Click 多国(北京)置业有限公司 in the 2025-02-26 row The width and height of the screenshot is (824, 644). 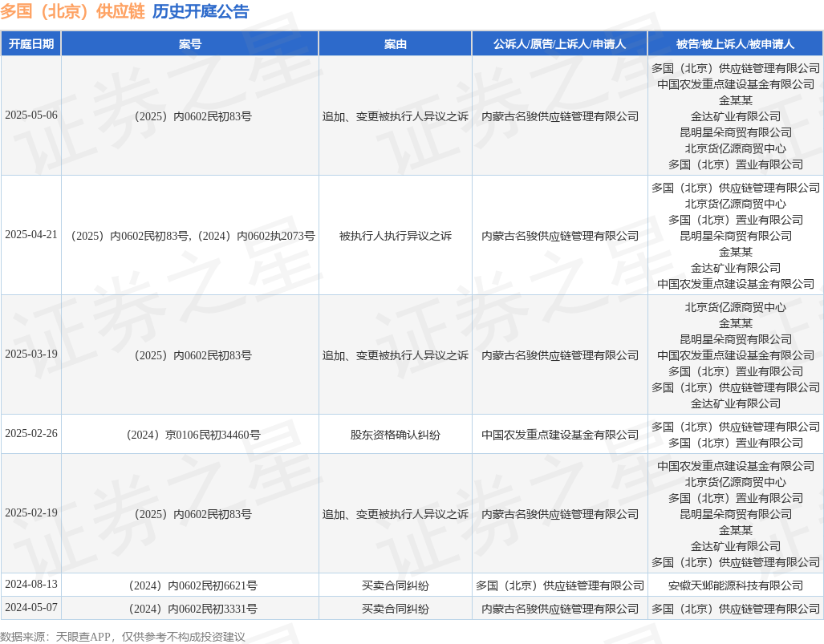(x=735, y=443)
